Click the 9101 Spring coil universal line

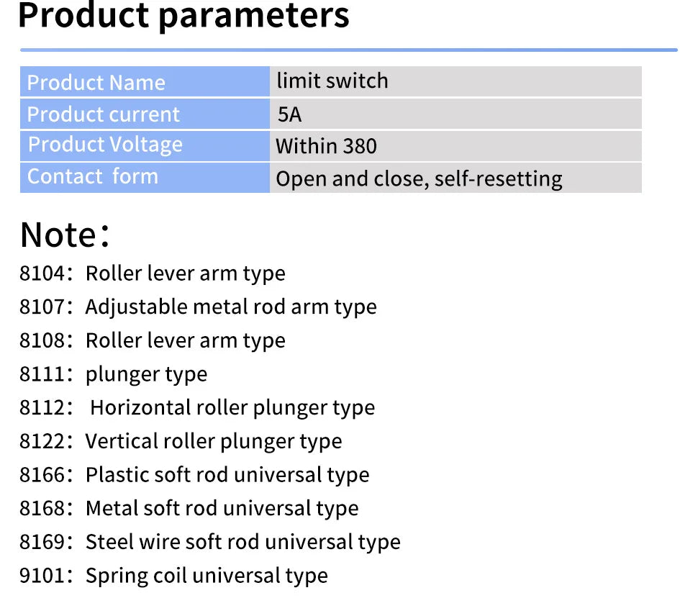173,576
